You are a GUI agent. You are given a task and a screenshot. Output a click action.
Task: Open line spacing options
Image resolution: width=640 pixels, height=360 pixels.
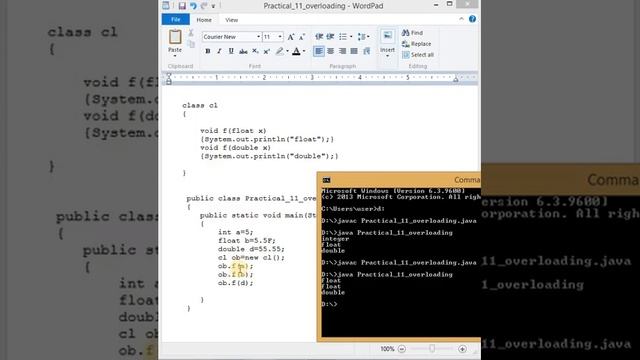(x=363, y=37)
